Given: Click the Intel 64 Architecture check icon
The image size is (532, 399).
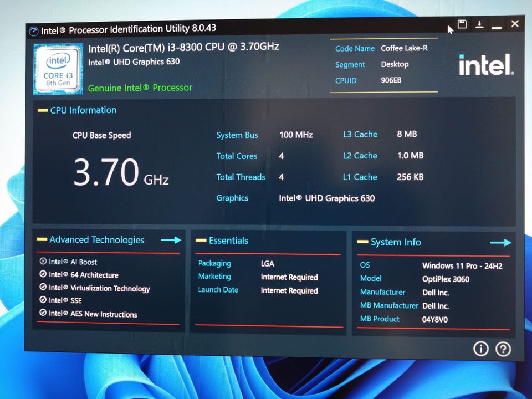Looking at the screenshot, I should [x=43, y=274].
